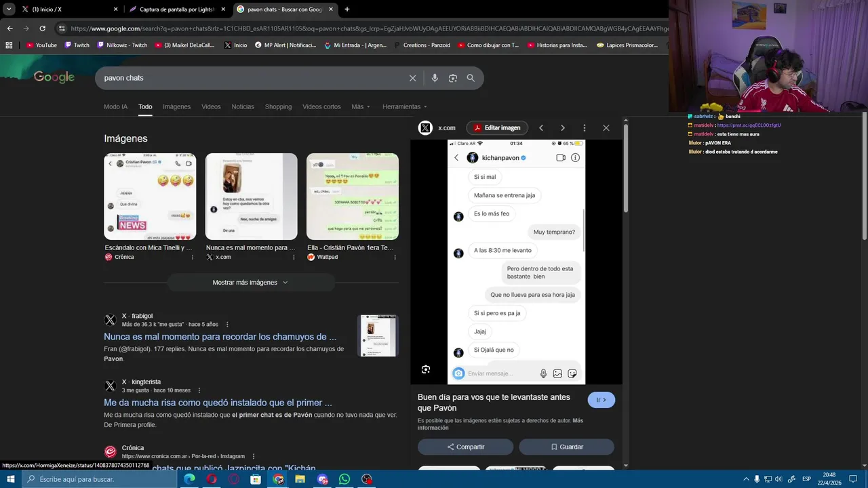868x488 pixels.
Task: Switch to the Videos cortos tab
Action: coord(321,106)
